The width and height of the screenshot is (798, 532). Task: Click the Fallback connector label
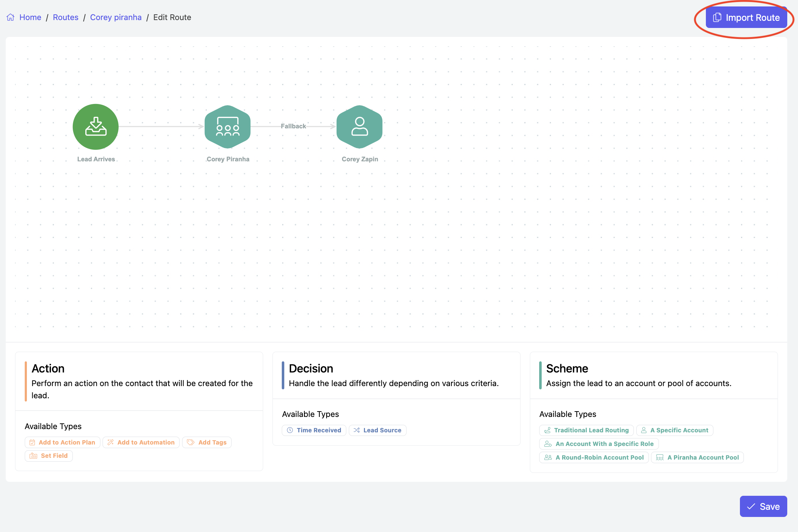coord(293,126)
